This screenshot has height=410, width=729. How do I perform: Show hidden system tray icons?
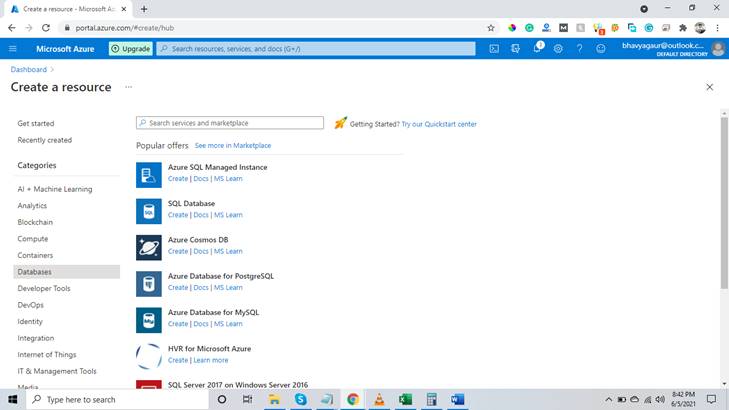608,399
